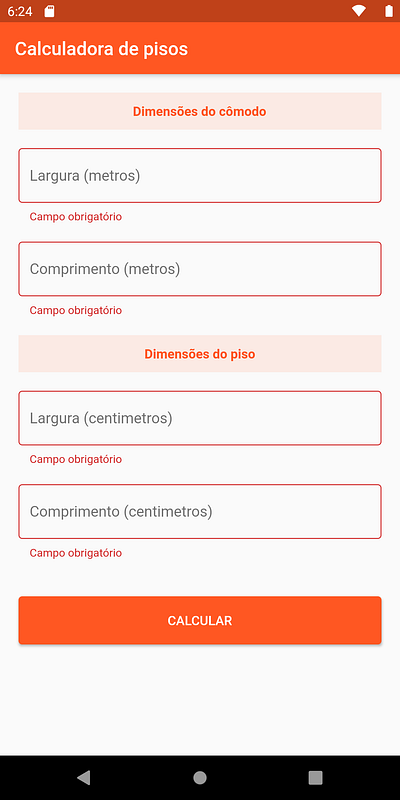The width and height of the screenshot is (400, 800).
Task: Tap the SD card notification icon
Action: click(49, 11)
